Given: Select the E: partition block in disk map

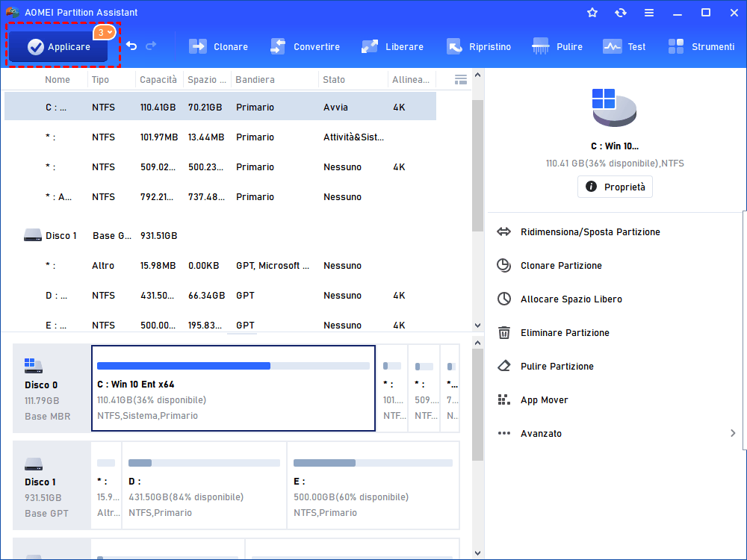Looking at the screenshot, I should click(x=373, y=485).
